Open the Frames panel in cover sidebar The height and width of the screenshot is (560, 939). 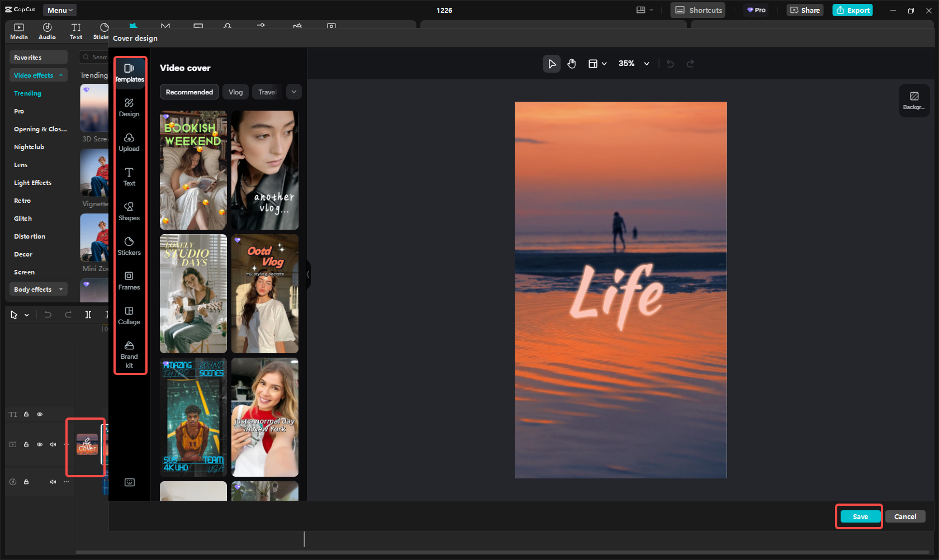[x=130, y=281]
